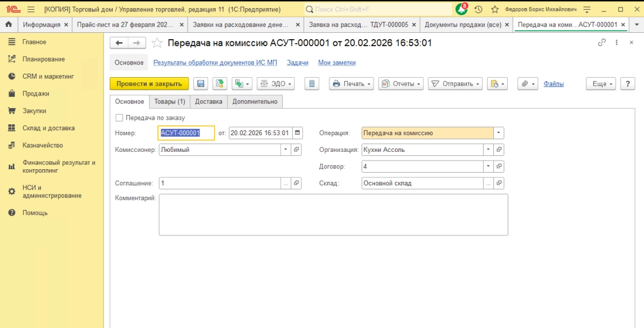Navigate forward with right arrow button

pos(137,43)
